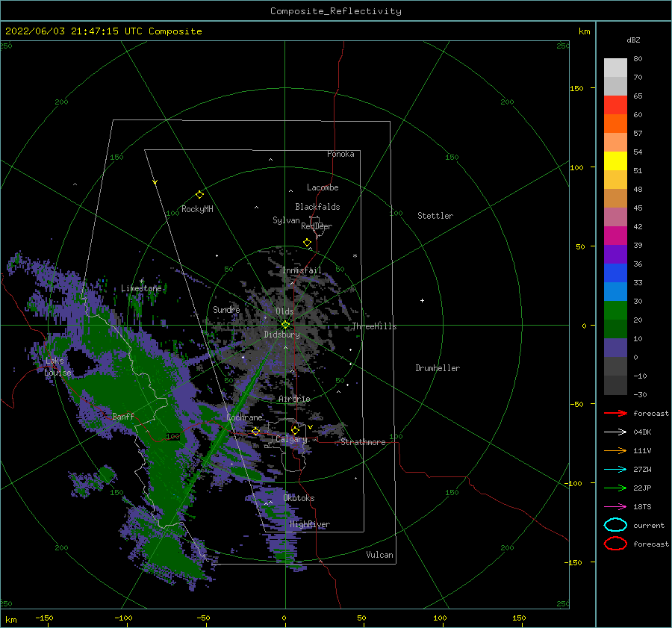Click the white 04DK arrow icon
Viewport: 672px width, 628px height.
[x=615, y=432]
